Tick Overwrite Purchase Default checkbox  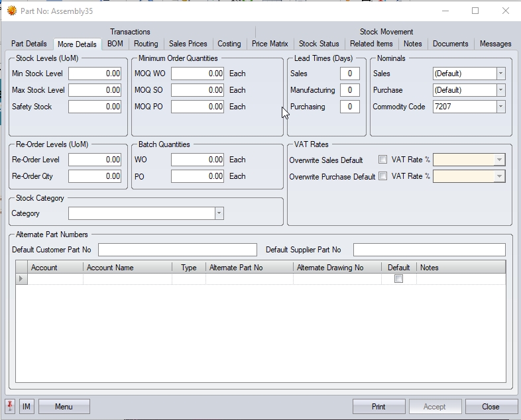coord(382,176)
